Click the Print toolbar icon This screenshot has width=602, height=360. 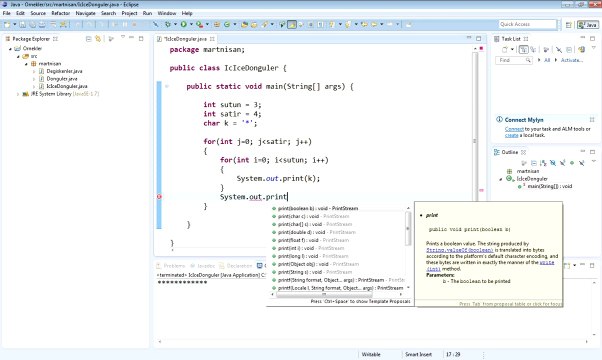click(x=42, y=24)
